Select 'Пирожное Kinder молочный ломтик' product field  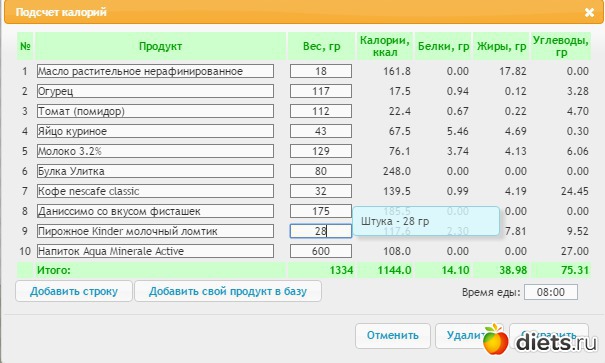pos(155,231)
